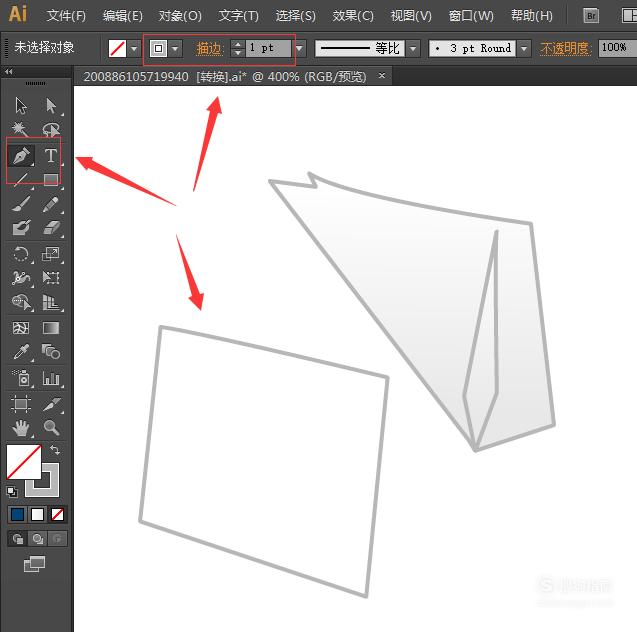Viewport: 637px width, 632px height.
Task: Select the Selection tool (black arrow)
Action: (20, 106)
